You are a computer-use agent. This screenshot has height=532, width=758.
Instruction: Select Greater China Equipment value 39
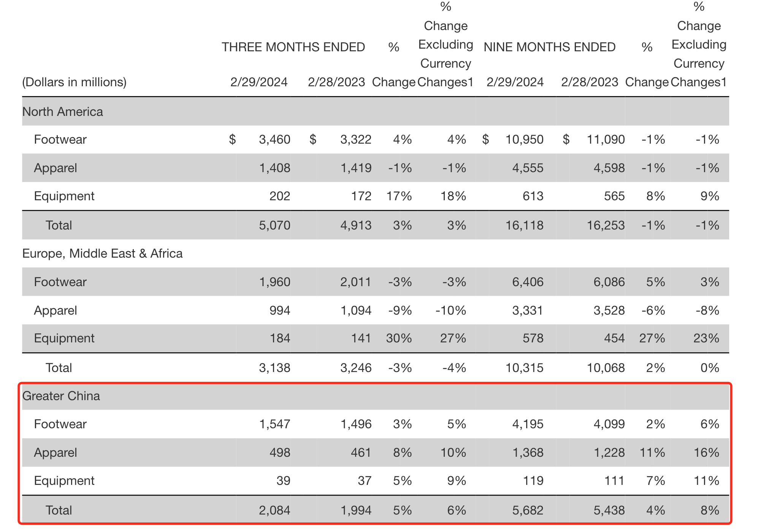click(x=283, y=481)
